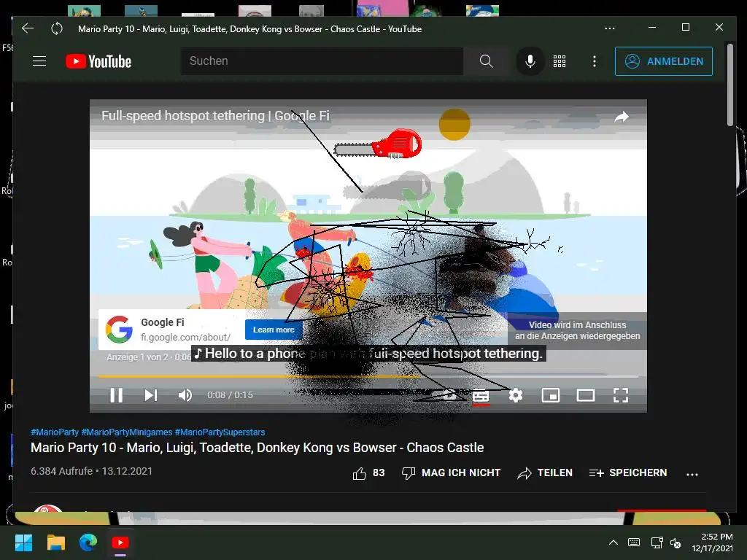Open the #MarioParty hashtag
The height and width of the screenshot is (560, 747).
click(x=55, y=432)
